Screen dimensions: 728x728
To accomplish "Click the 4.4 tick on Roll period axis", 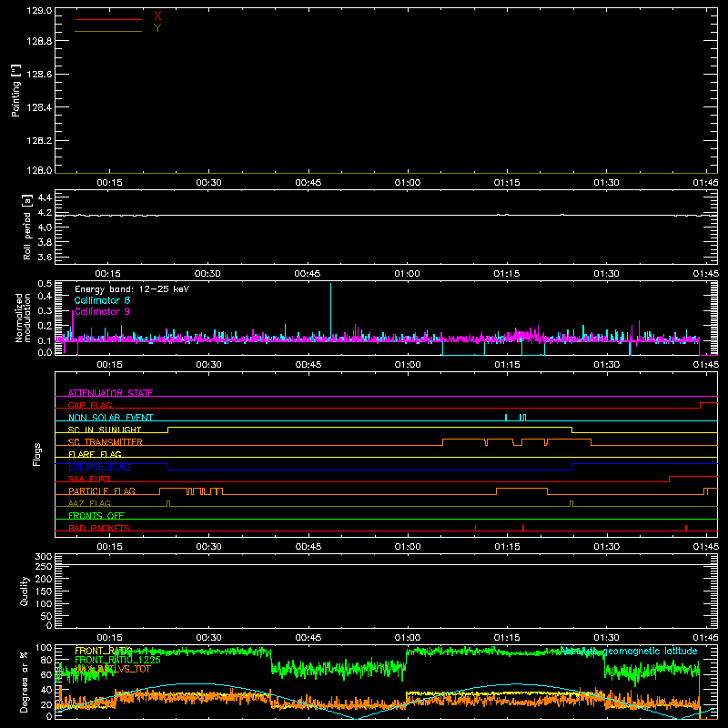I will pyautogui.click(x=45, y=197).
